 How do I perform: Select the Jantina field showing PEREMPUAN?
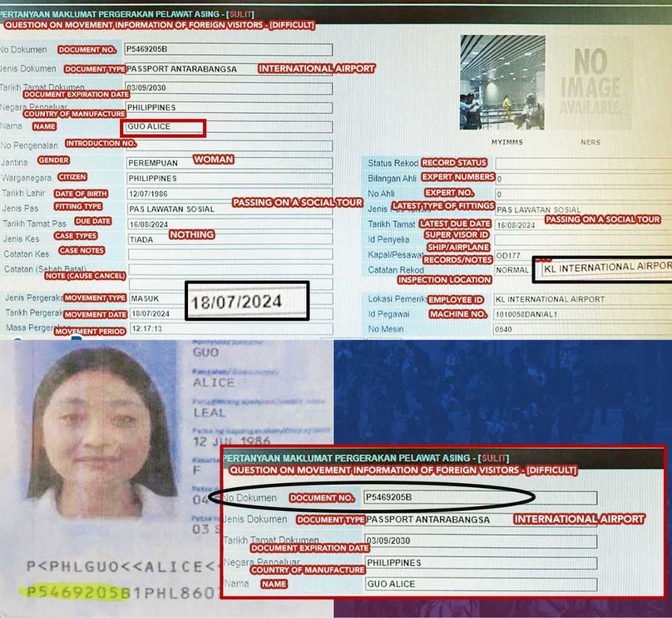[x=229, y=163]
